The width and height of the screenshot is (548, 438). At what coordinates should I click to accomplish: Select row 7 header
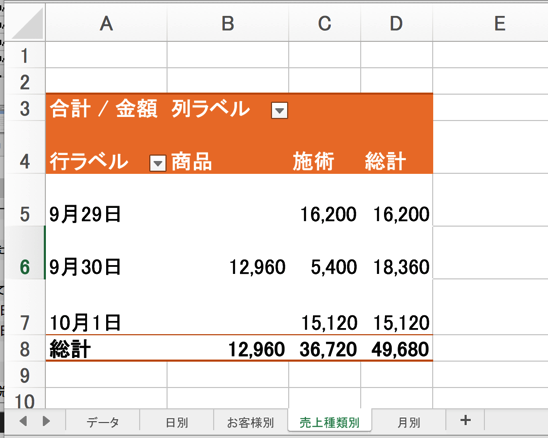[24, 307]
